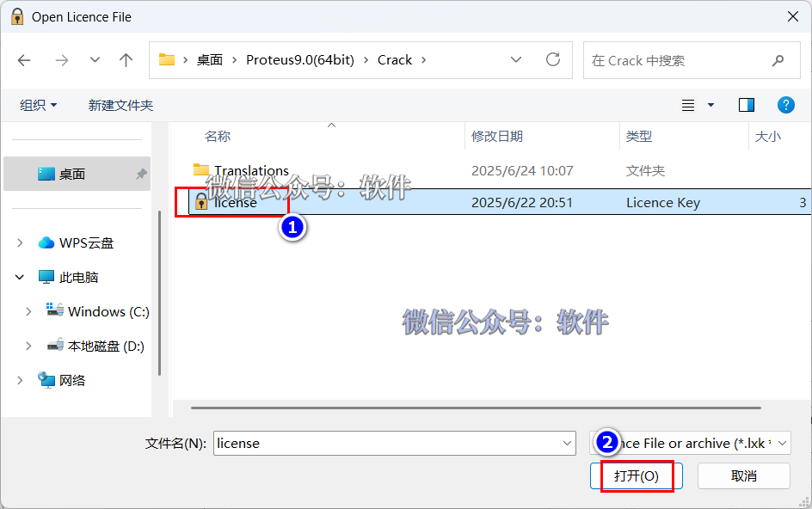Click the folder icon in address bar
The width and height of the screenshot is (812, 509).
point(166,59)
